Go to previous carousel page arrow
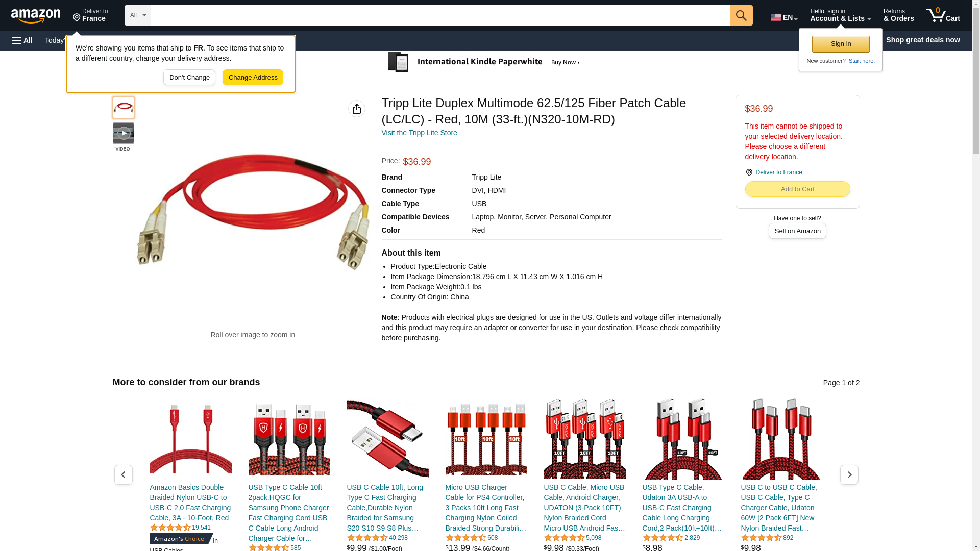 (124, 475)
